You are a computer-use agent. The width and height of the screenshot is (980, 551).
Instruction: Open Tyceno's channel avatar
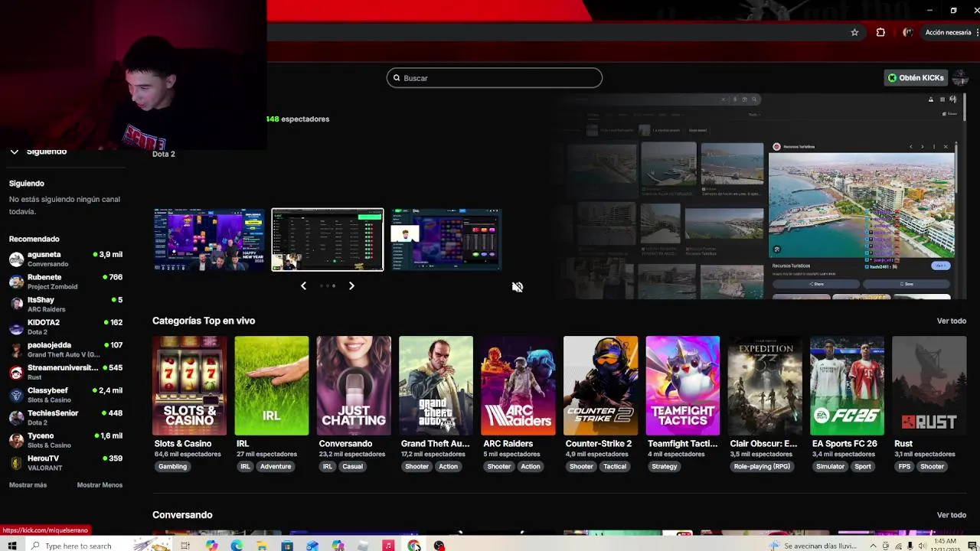pos(16,440)
